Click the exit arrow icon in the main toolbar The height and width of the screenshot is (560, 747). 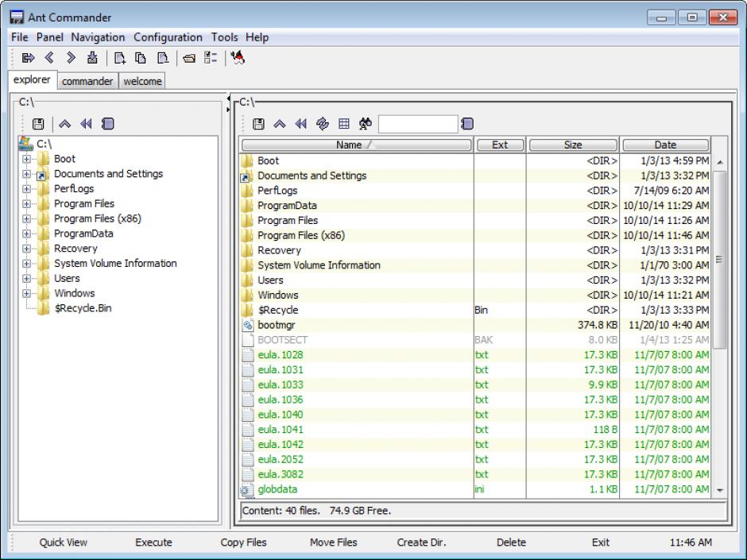(28, 58)
